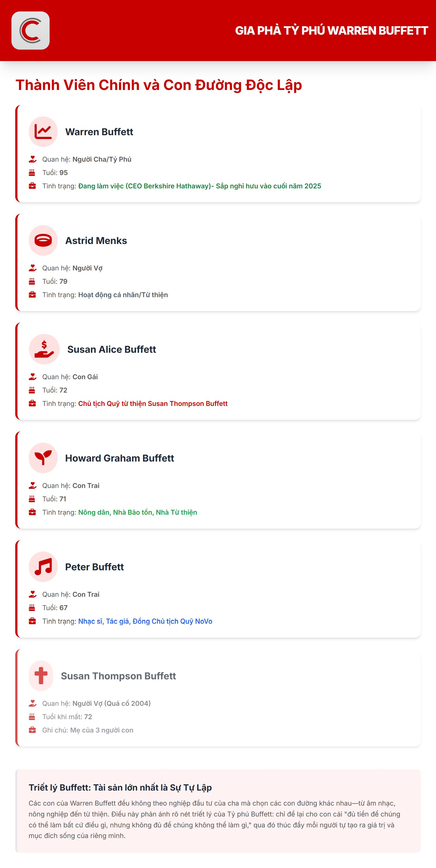Click the Warren Buffett name heading

point(99,132)
